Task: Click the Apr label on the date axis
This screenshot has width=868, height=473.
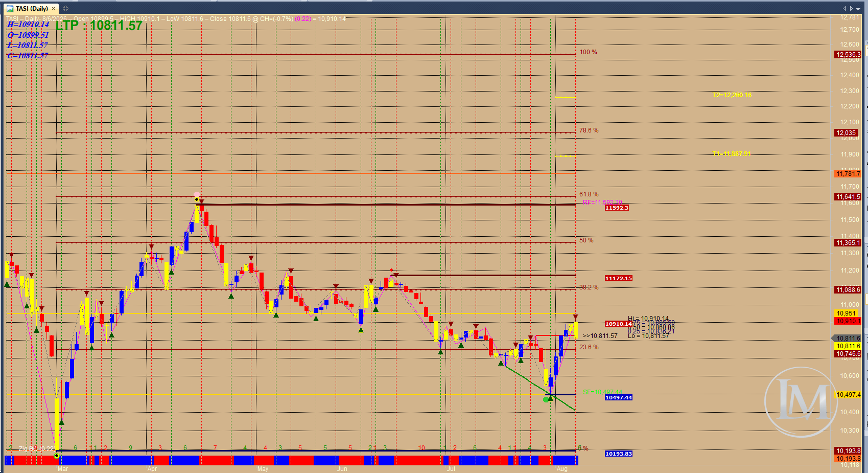Action: coord(152,469)
